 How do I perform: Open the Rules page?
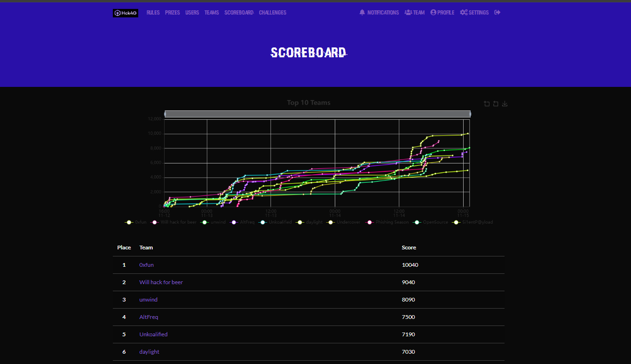point(153,13)
